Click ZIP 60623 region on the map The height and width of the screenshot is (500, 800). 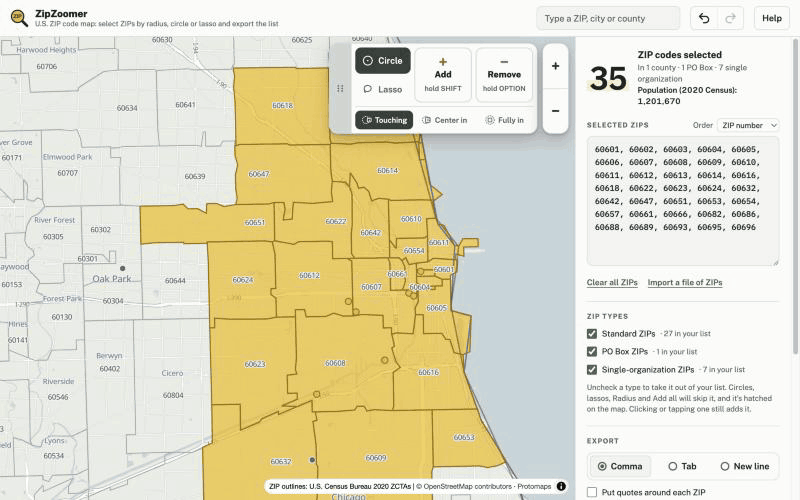[x=255, y=364]
